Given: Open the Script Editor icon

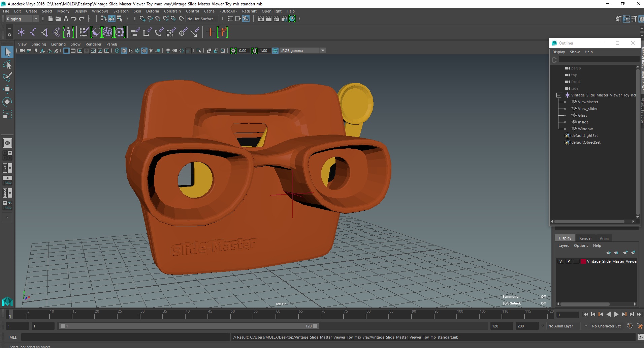Looking at the screenshot, I should click(x=640, y=337).
